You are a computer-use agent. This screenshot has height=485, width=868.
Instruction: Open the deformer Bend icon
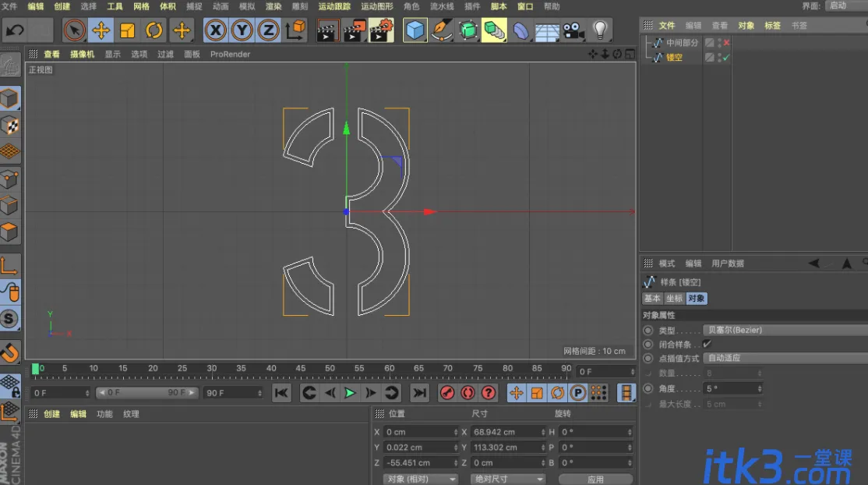click(520, 30)
